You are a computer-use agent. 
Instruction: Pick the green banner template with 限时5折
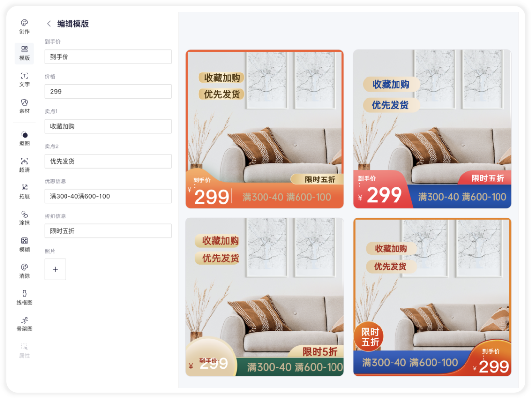click(x=265, y=297)
